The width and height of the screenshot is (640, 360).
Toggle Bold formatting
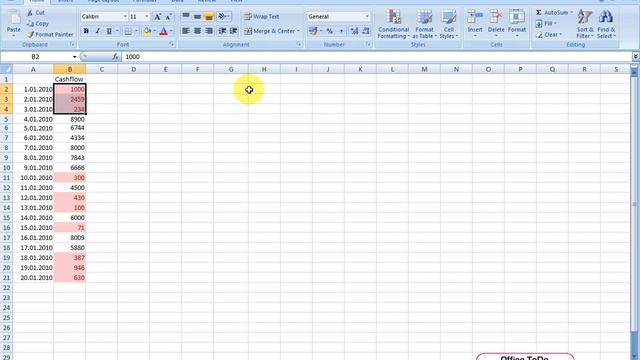click(86, 31)
